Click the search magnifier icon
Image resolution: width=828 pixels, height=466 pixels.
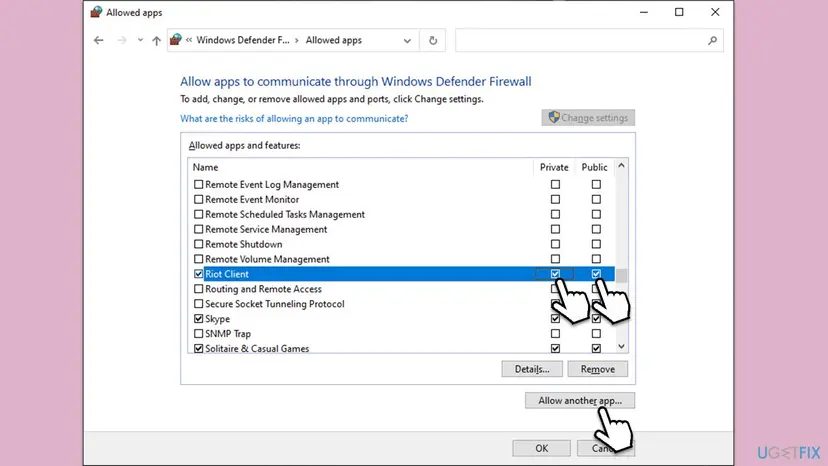[712, 40]
